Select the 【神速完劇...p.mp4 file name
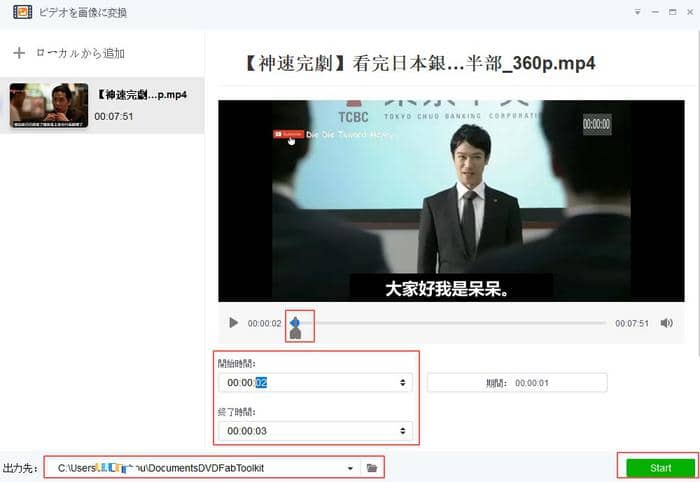This screenshot has width=700, height=482. click(142, 95)
